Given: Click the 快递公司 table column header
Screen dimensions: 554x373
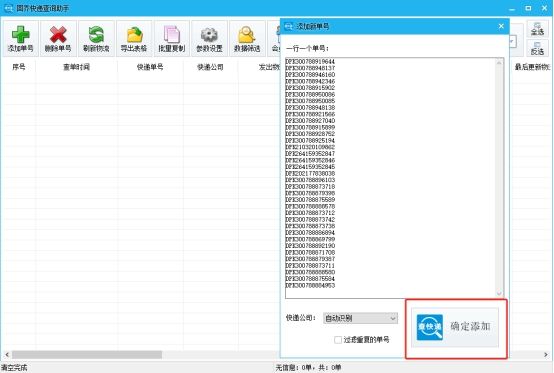Looking at the screenshot, I should point(210,67).
